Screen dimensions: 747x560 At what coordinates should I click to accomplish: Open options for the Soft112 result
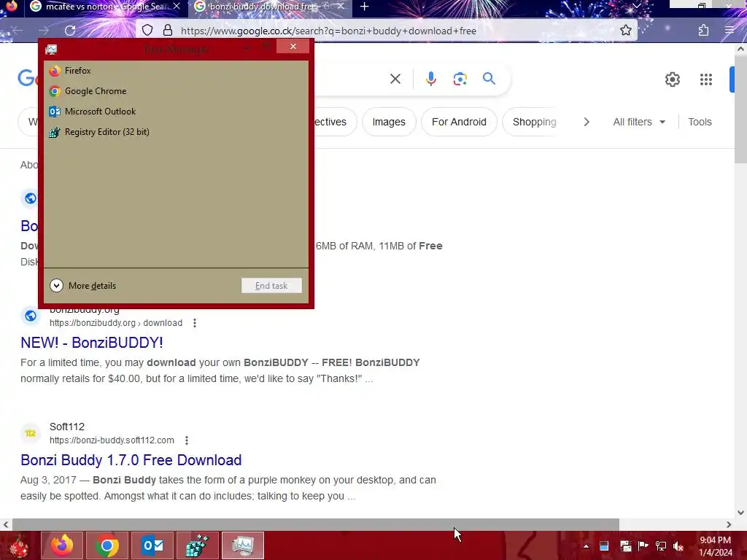[x=187, y=440]
